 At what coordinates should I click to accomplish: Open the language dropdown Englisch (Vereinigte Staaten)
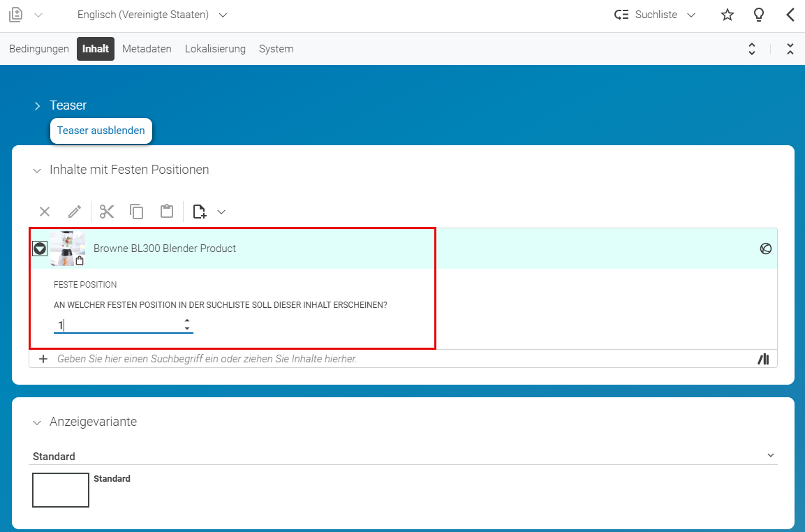click(152, 15)
